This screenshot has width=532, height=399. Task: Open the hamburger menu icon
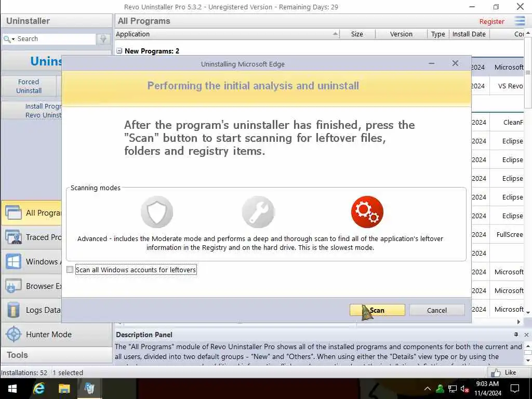click(x=520, y=21)
